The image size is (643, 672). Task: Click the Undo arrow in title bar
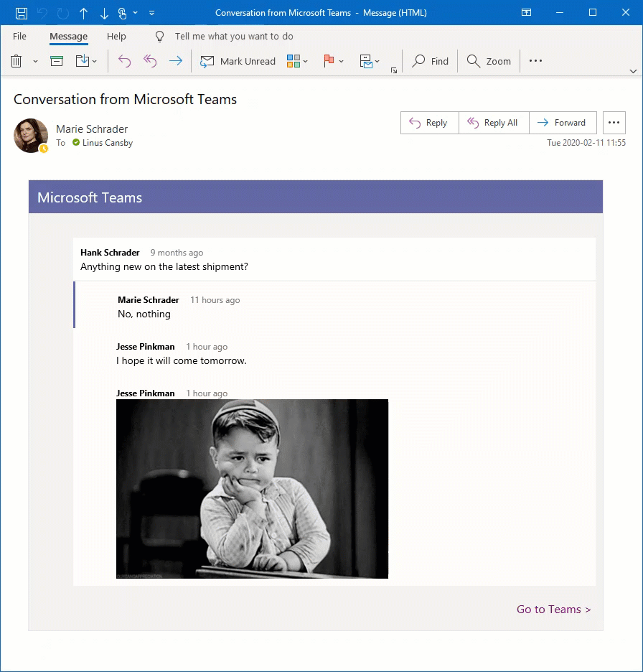[42, 13]
